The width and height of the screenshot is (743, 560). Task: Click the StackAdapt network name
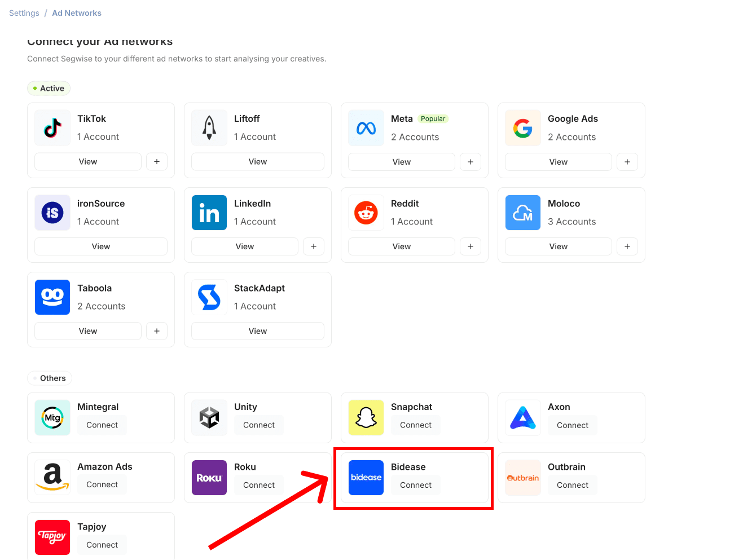(x=260, y=288)
